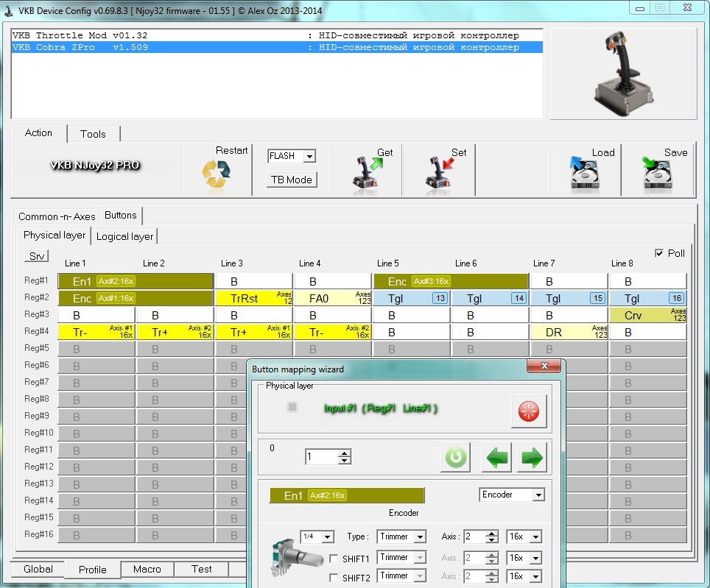Expand the 1/4 encoder step dropdown

(x=328, y=537)
